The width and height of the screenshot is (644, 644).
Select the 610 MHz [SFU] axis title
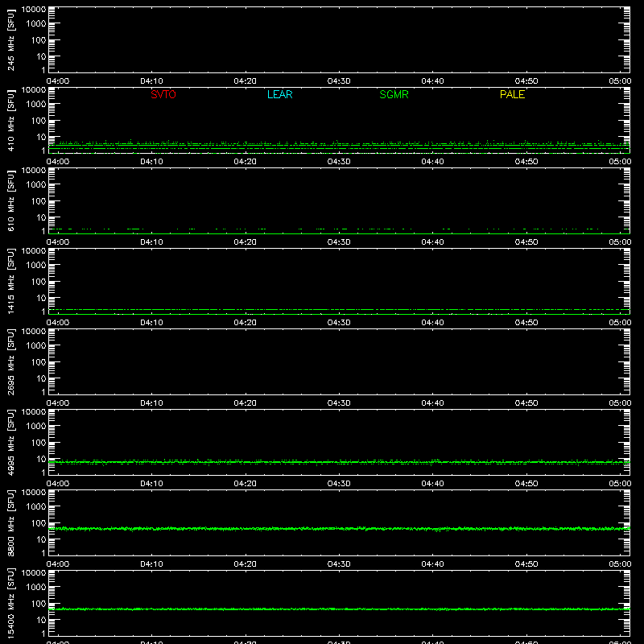tap(11, 200)
